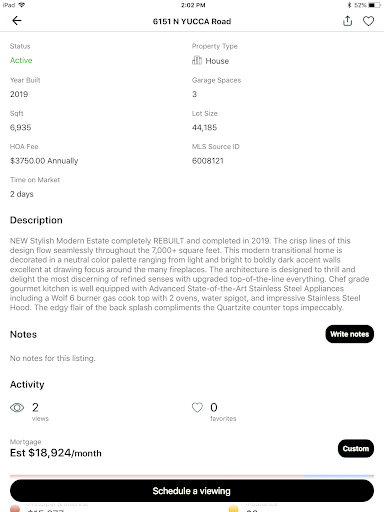
Task: Click the eye views icon
Action: [x=17, y=407]
